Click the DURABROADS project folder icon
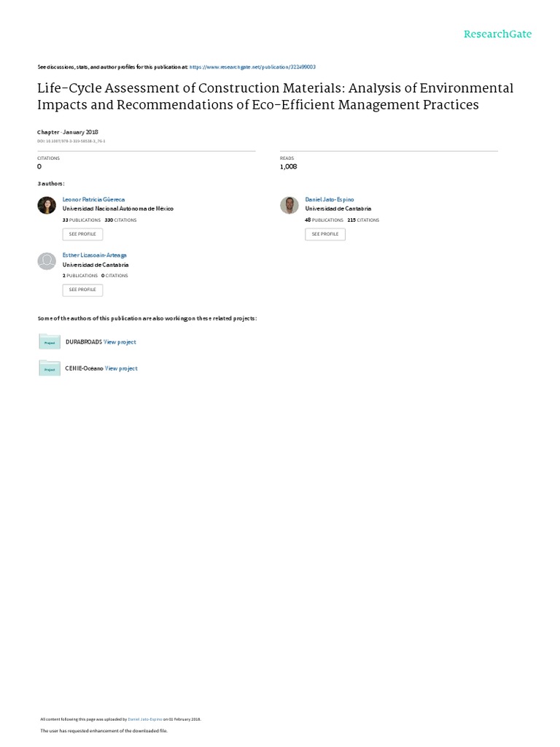The image size is (560, 747). pos(50,341)
